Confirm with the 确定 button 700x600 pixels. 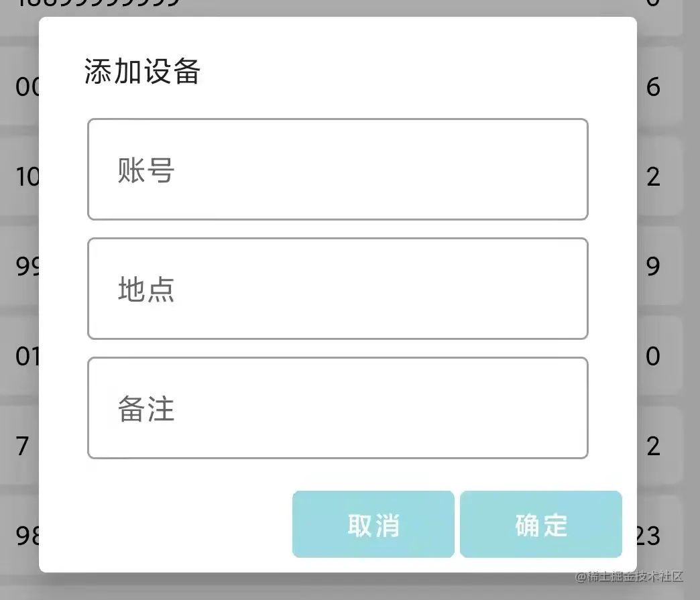pos(541,524)
